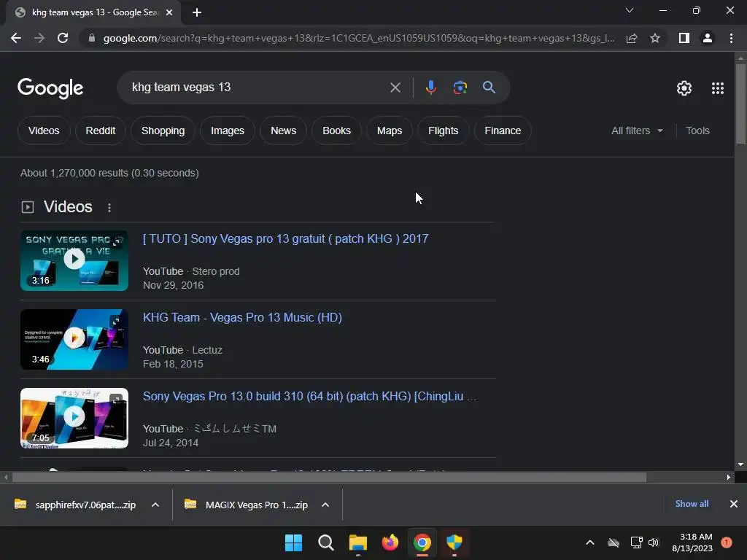Show hidden system tray icons

tap(589, 542)
